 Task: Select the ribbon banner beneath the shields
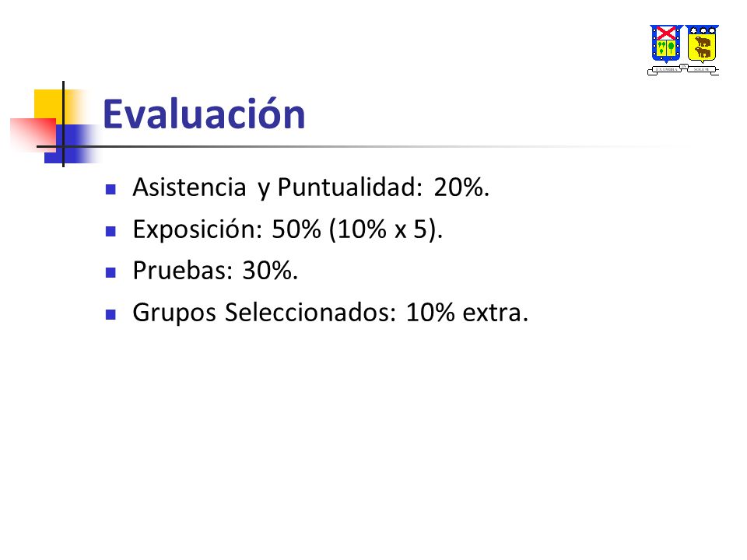pyautogui.click(x=683, y=69)
